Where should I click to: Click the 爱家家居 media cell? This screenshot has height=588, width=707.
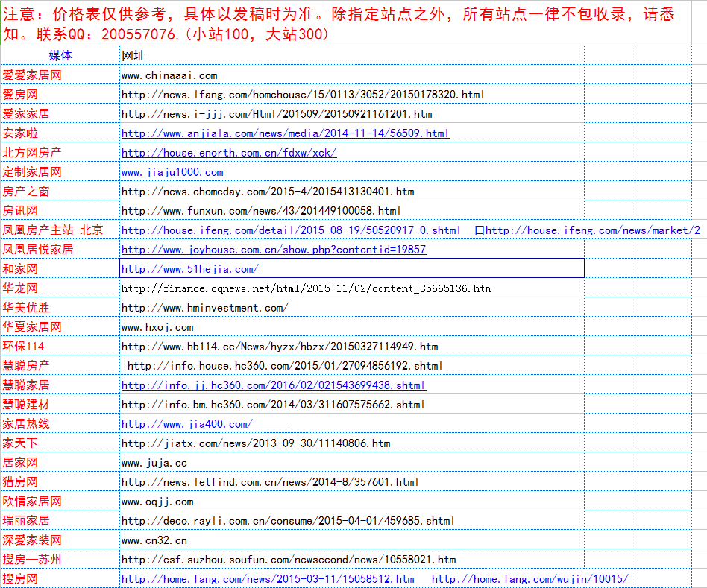coord(60,113)
